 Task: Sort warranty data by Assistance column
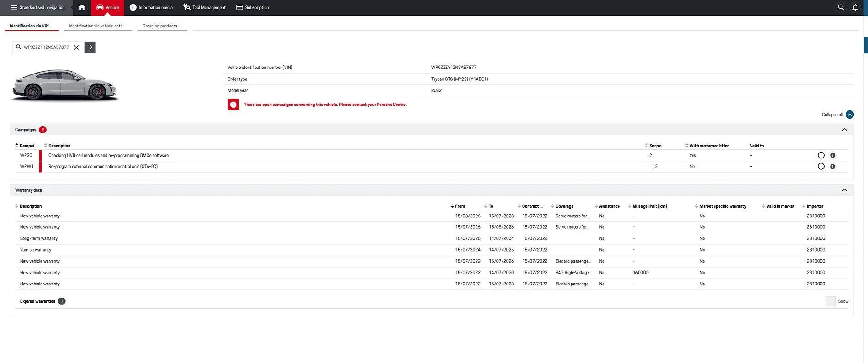pos(607,206)
